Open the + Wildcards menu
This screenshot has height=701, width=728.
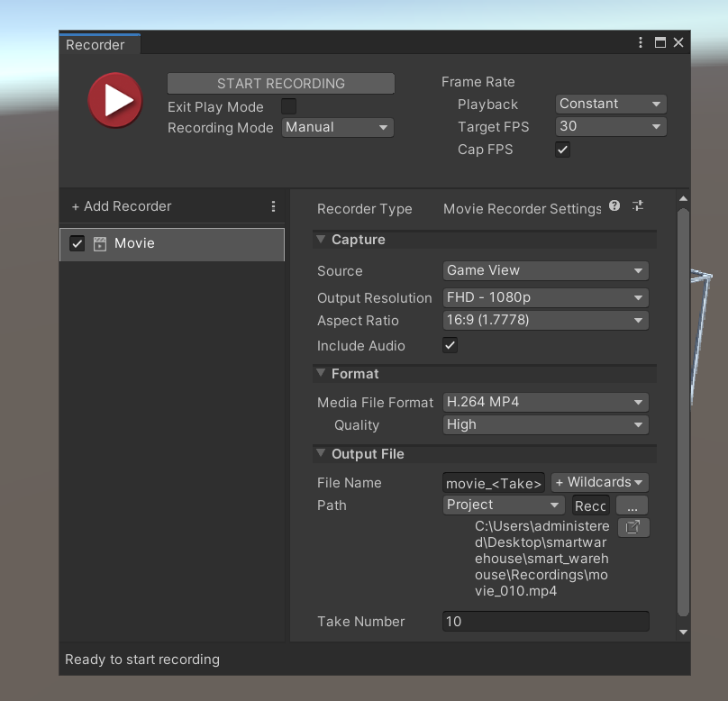pos(599,482)
